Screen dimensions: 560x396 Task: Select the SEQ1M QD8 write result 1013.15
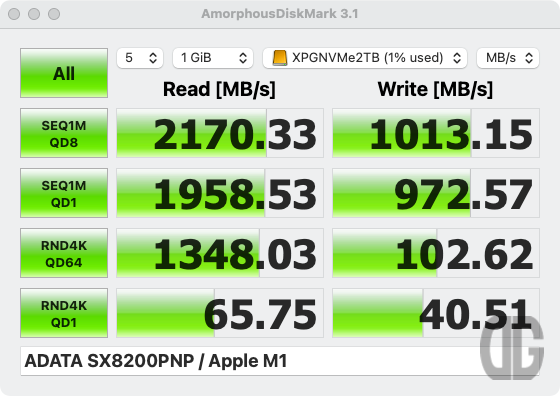click(436, 133)
